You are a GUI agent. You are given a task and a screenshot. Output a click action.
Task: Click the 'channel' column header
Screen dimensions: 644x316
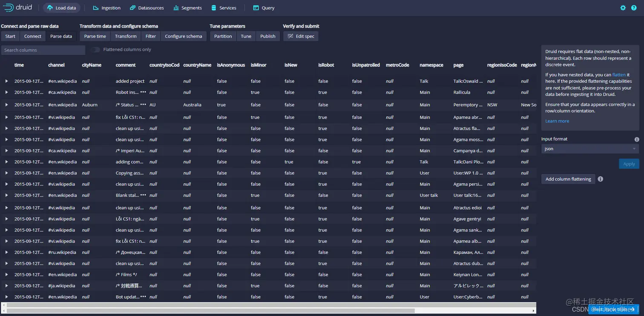pos(56,65)
